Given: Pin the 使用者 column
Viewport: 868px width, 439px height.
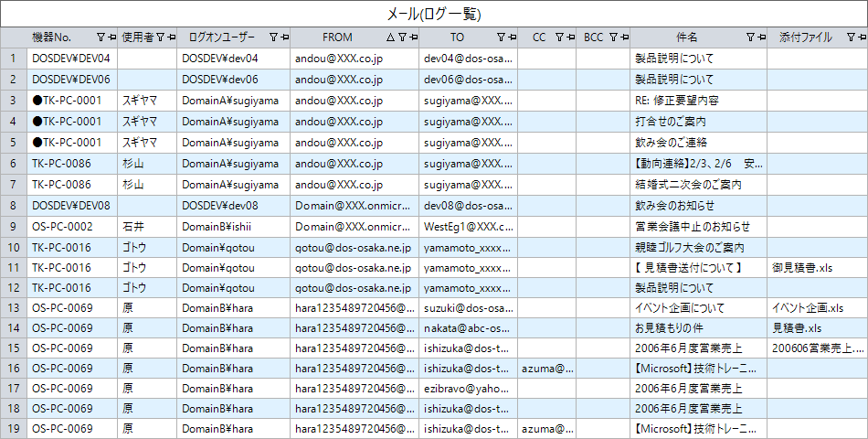Looking at the screenshot, I should tap(171, 37).
